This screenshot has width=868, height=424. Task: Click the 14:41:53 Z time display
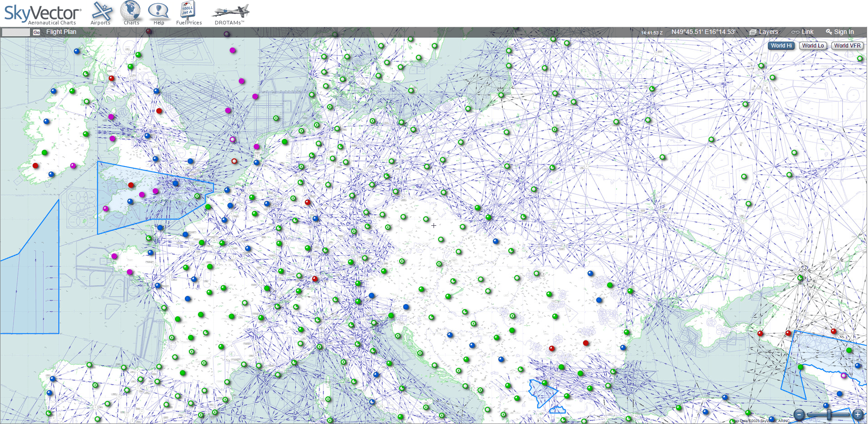coord(651,33)
